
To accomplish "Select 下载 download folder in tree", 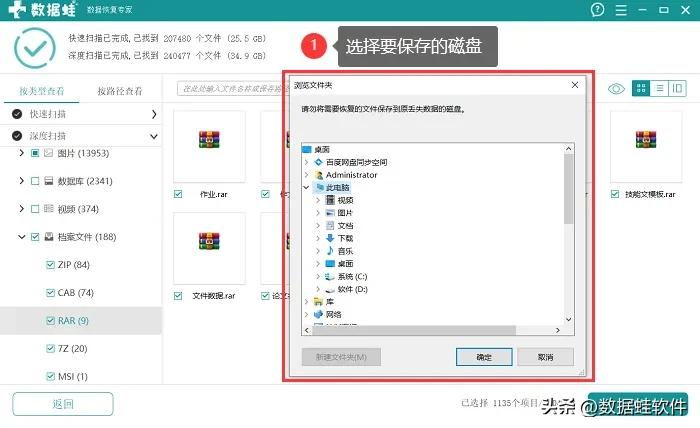I will pos(331,238).
